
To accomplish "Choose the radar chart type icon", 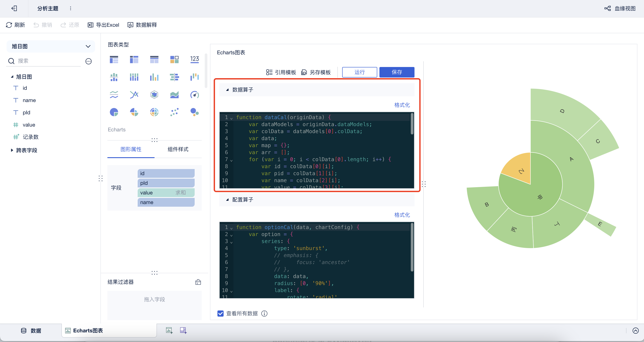I will click(x=154, y=95).
